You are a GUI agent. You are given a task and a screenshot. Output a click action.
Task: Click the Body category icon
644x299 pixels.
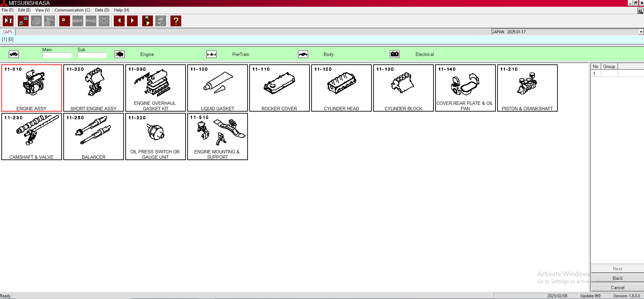(303, 54)
